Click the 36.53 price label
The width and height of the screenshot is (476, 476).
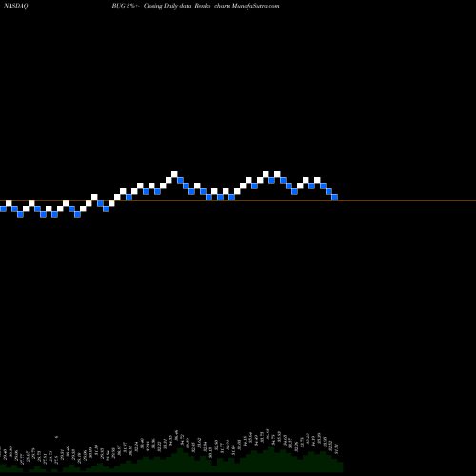(x=268, y=433)
